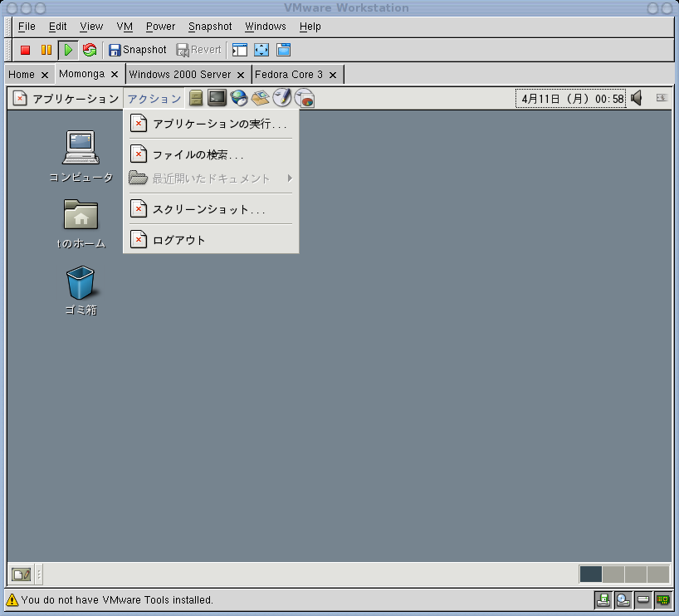
Task: Take a snapshot with the Snapshot button
Action: click(138, 50)
